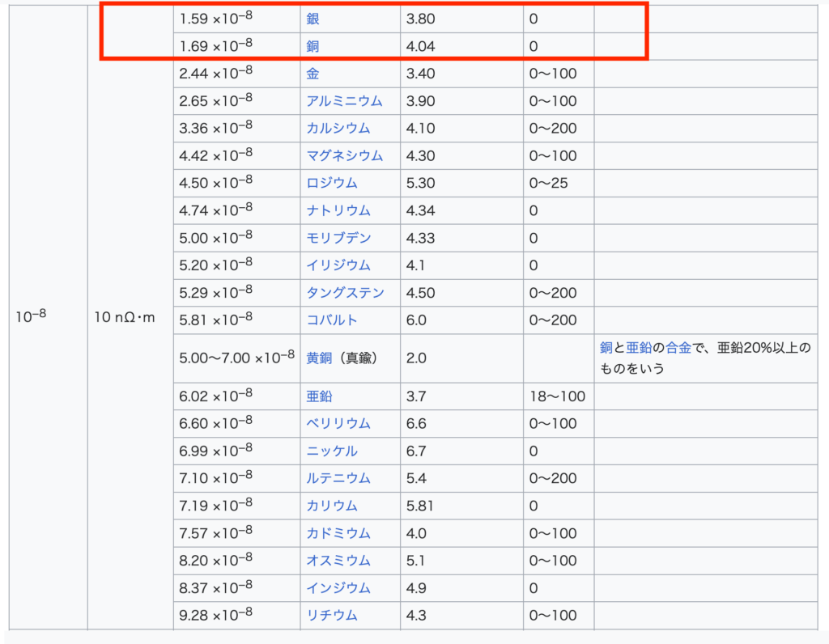Open the ルテニウム link
The height and width of the screenshot is (644, 829).
point(338,479)
